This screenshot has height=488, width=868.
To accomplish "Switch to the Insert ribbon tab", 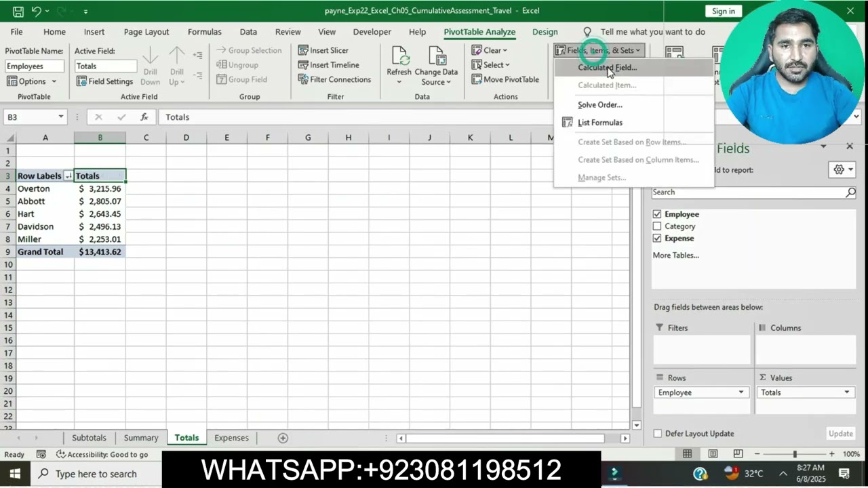I will point(94,32).
